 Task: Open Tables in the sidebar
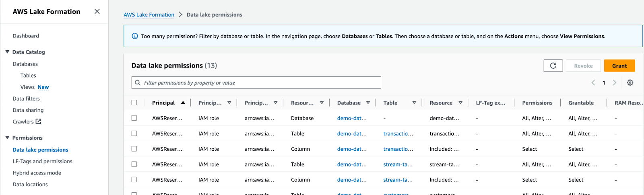pos(28,76)
